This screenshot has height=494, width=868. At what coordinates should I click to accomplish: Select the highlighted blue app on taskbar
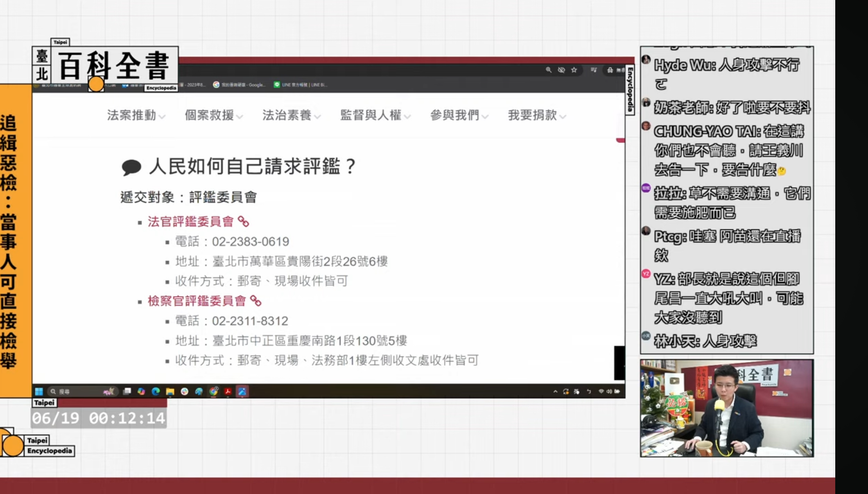242,392
